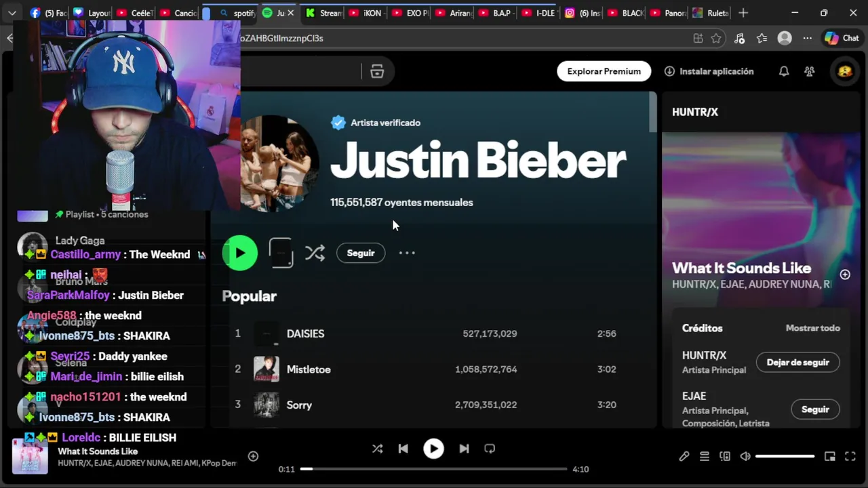868x488 pixels.
Task: Open the HUNTR/X header in the right panel
Action: tap(695, 112)
